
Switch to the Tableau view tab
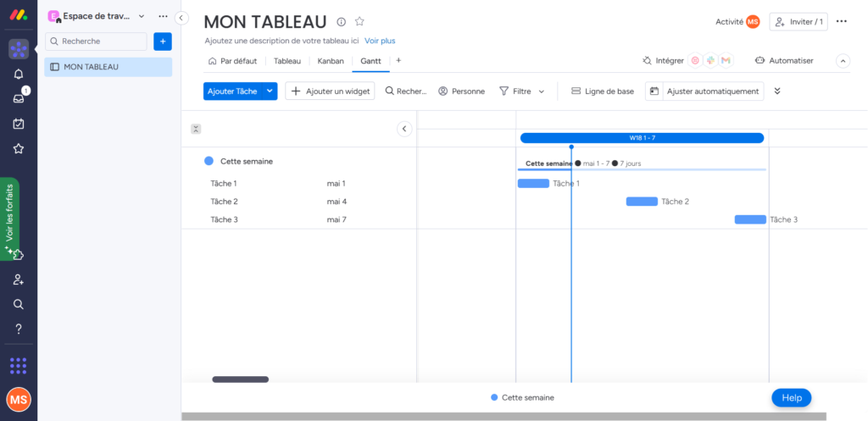(287, 61)
